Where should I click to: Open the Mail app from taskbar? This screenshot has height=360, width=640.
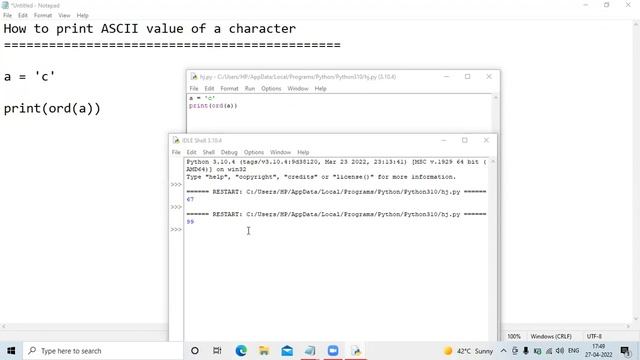[287, 351]
